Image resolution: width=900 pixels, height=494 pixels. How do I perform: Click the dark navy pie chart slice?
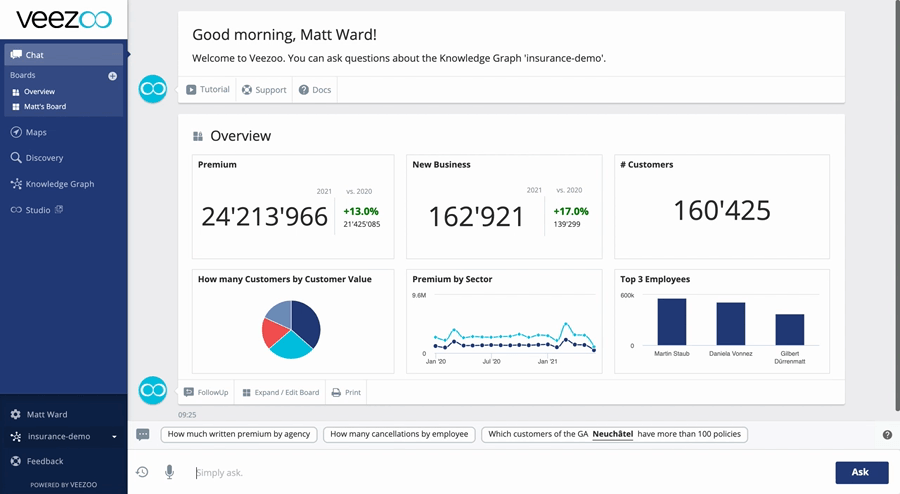point(305,322)
